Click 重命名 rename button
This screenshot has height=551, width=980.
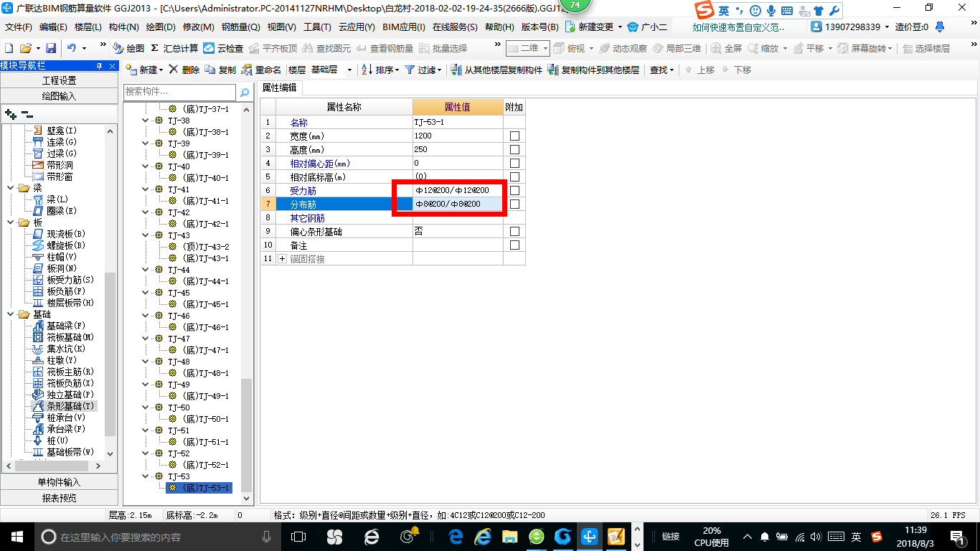coord(262,70)
